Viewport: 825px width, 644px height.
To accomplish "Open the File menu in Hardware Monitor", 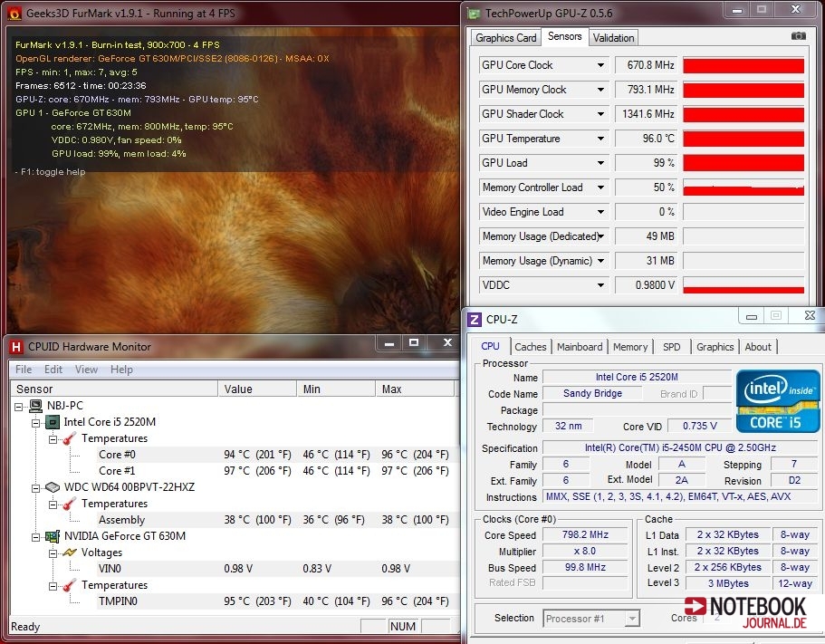I will (24, 370).
